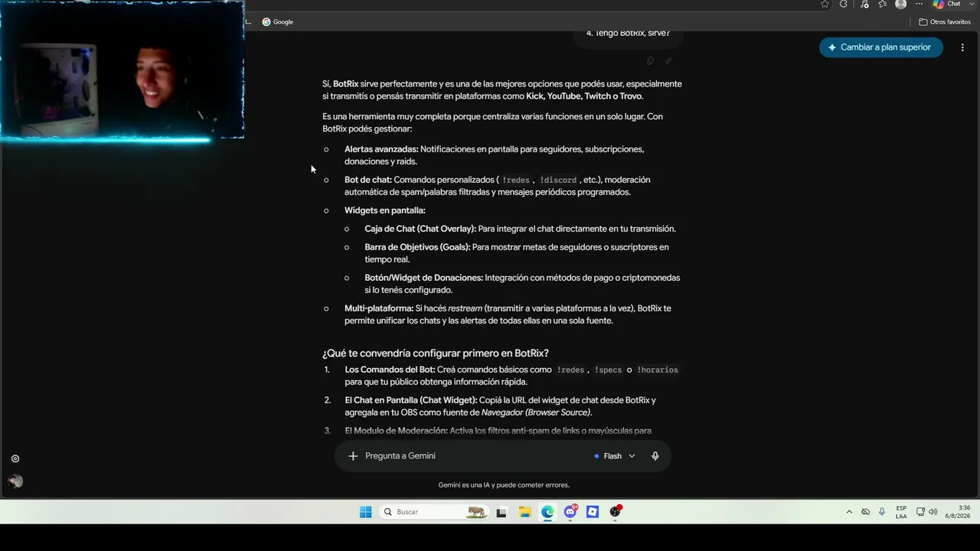
Task: Click the !horarios command code chip
Action: 657,370
